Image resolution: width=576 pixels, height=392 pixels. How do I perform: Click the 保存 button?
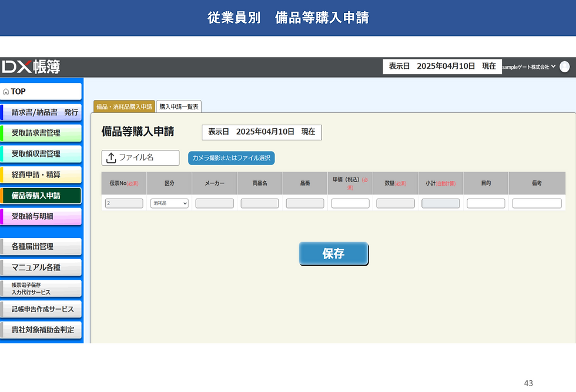[x=334, y=253]
